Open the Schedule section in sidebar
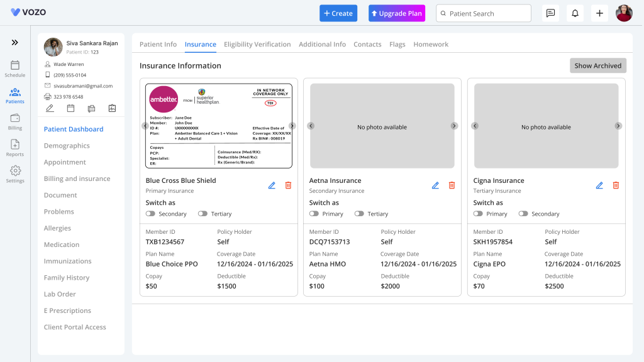Screen dimensions: 644x362 tap(15, 69)
